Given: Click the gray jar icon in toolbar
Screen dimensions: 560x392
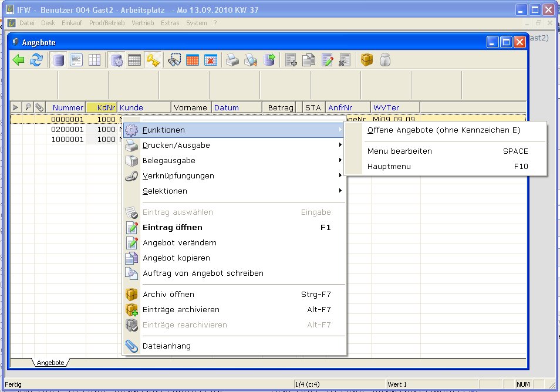Looking at the screenshot, I should [384, 60].
